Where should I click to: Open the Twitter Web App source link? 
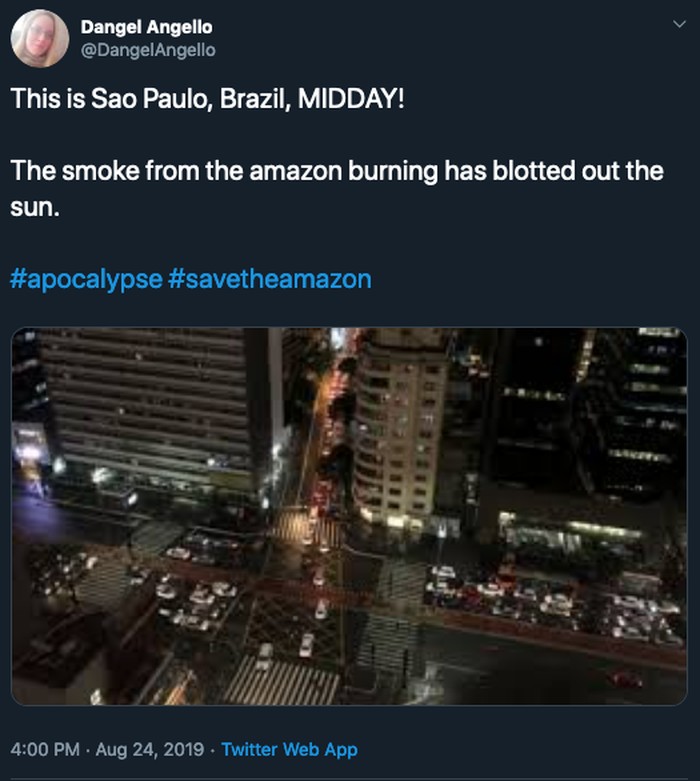pyautogui.click(x=289, y=749)
